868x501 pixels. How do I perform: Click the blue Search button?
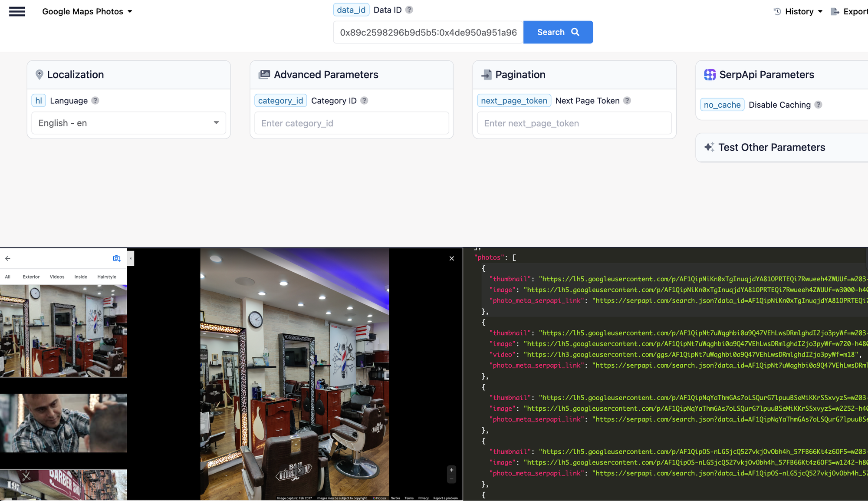click(x=558, y=32)
